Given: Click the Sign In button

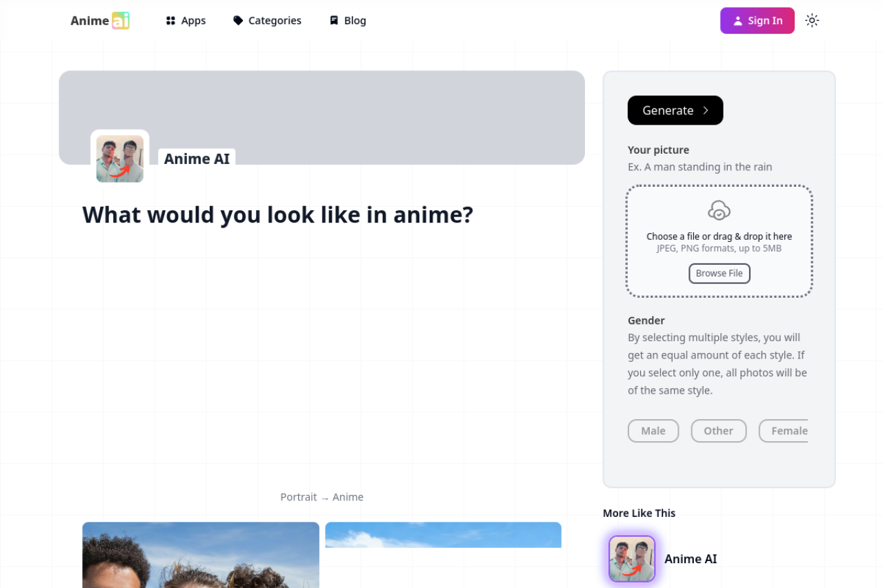Looking at the screenshot, I should coord(757,21).
